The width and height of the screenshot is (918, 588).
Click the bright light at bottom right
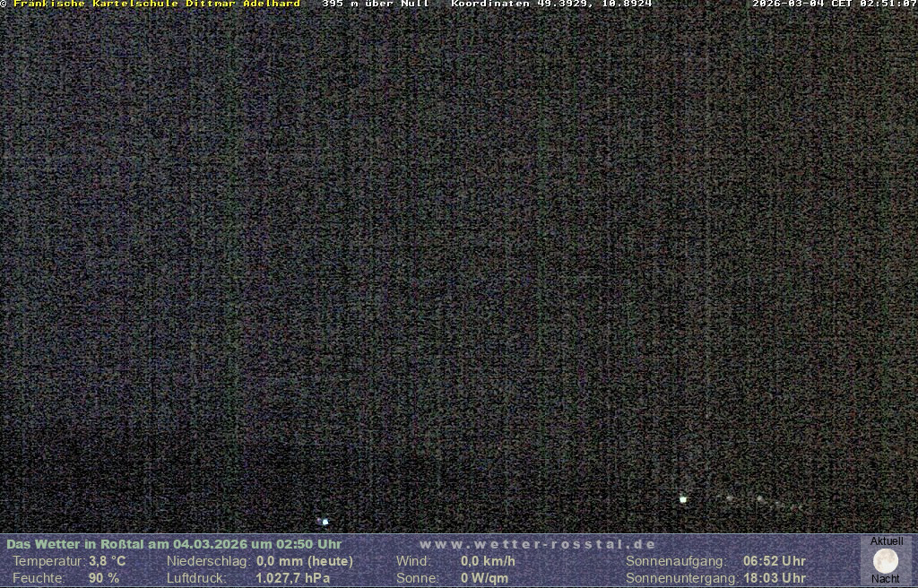[x=683, y=499]
